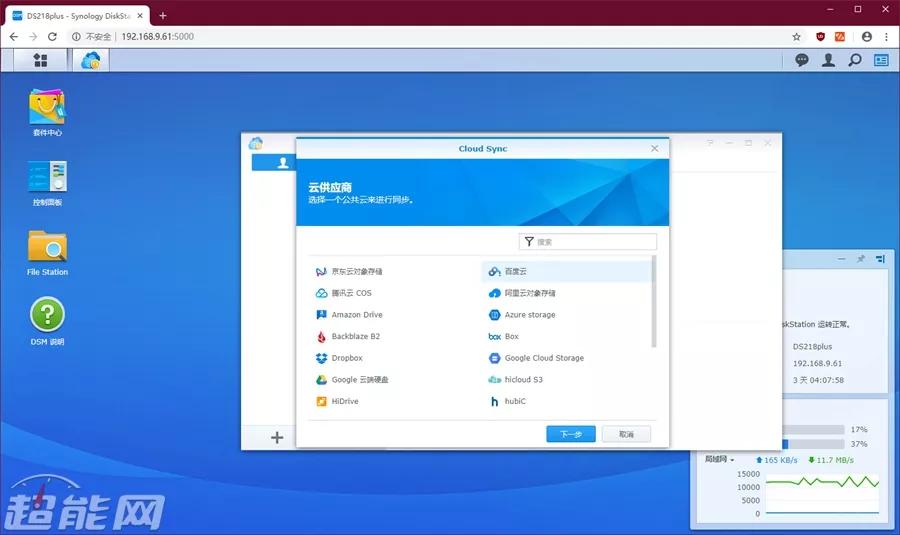The width and height of the screenshot is (900, 535).
Task: Click the 下一步 (Next) button
Action: pyautogui.click(x=571, y=434)
